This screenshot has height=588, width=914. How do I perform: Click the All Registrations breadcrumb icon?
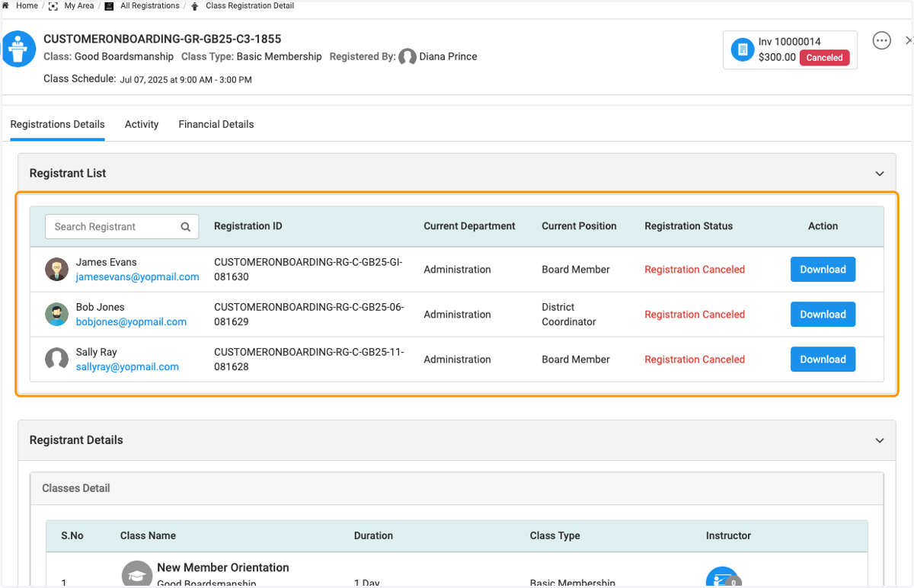click(x=109, y=5)
